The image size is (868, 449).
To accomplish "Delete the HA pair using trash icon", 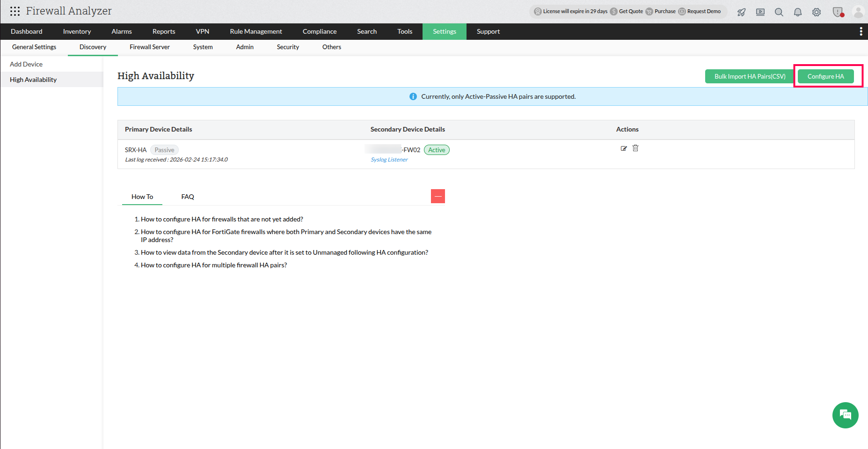I will [635, 148].
